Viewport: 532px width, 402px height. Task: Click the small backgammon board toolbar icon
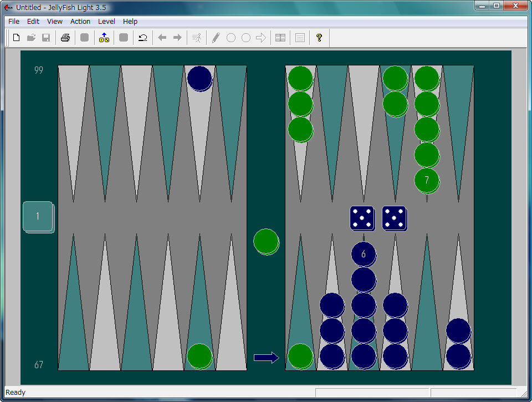(280, 38)
